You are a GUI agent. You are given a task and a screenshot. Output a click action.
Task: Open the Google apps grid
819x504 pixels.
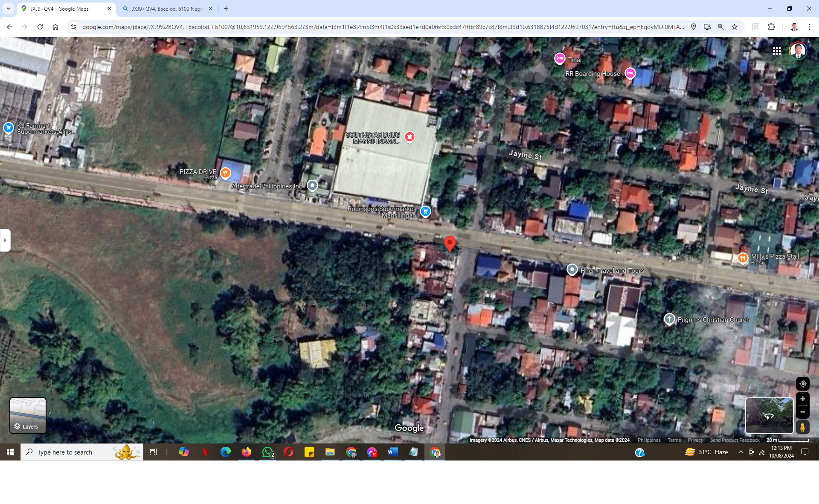pos(777,51)
